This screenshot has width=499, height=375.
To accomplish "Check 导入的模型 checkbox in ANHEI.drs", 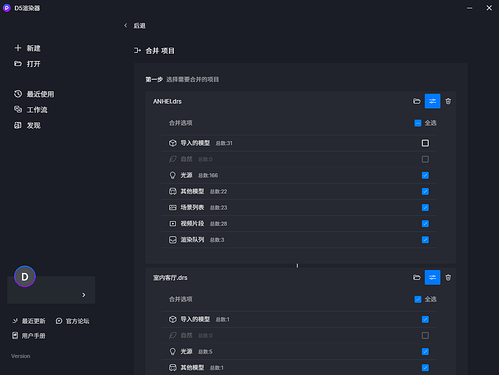I will click(425, 143).
